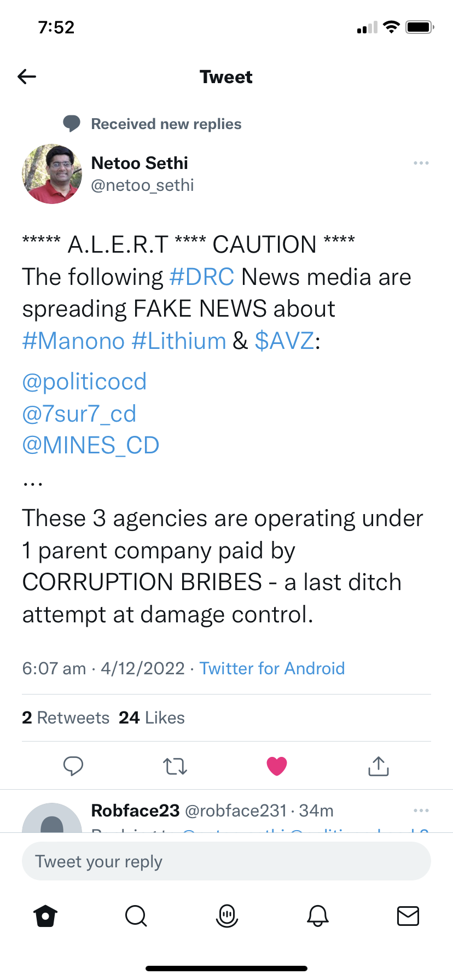Image resolution: width=453 pixels, height=980 pixels.
Task: Open the Search tab
Action: [136, 915]
